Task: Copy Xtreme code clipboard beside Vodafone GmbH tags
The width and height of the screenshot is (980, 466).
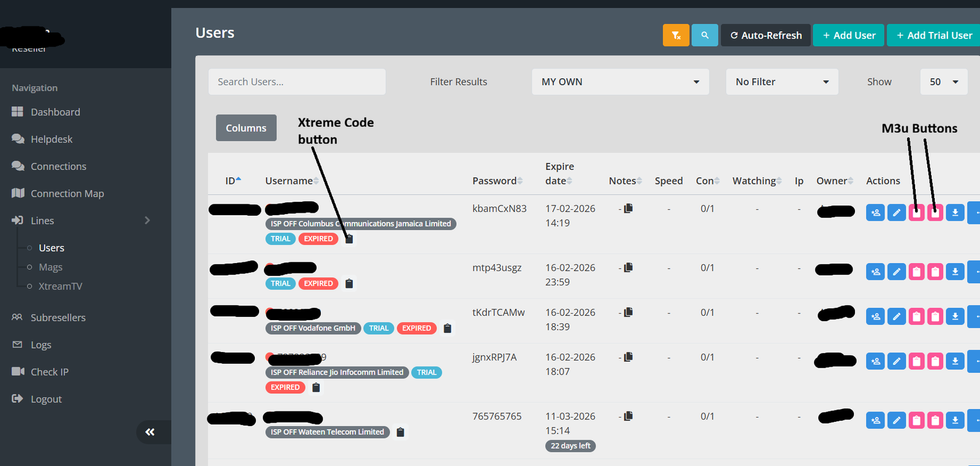Action: point(448,328)
